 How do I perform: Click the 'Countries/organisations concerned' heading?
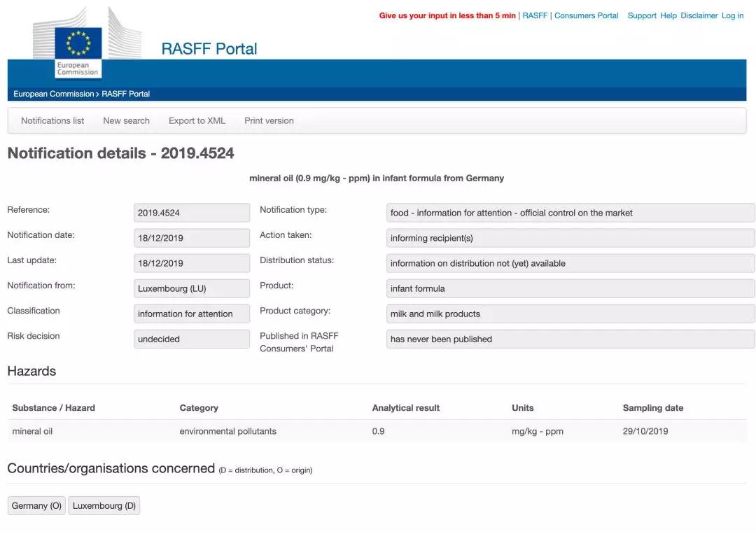point(111,468)
